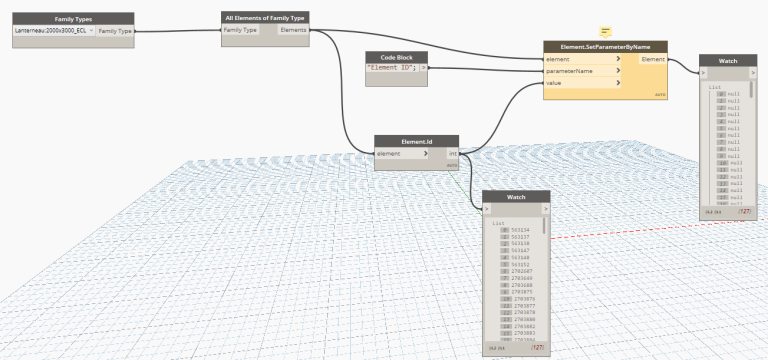Select index 9 null entry in Watch list
Image resolution: width=768 pixels, height=360 pixels.
pyautogui.click(x=728, y=156)
